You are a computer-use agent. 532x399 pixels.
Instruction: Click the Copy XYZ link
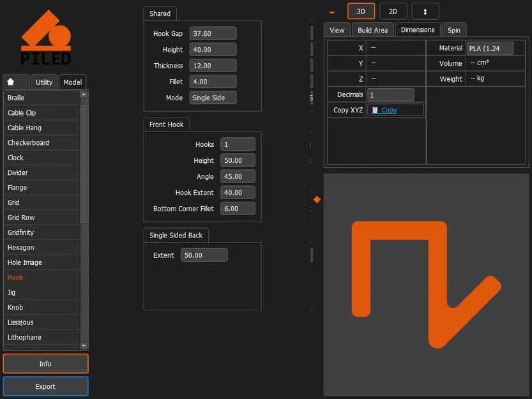pos(389,110)
